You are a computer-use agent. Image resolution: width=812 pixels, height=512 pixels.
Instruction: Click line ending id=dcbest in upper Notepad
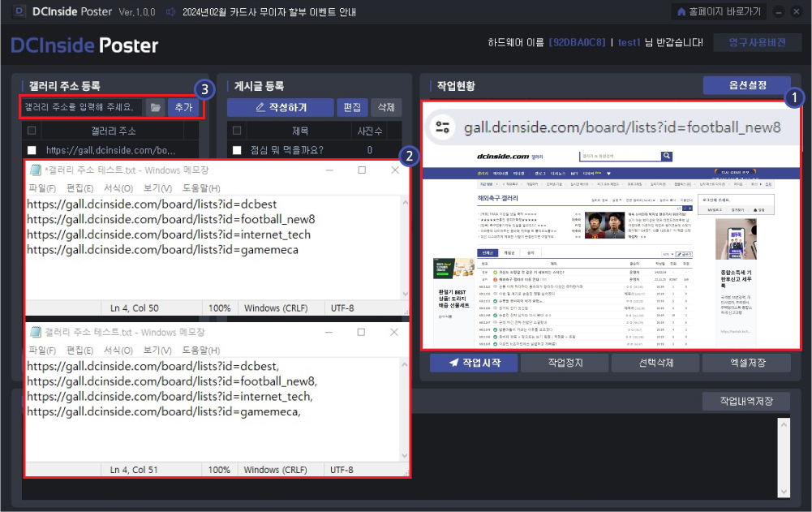click(152, 204)
